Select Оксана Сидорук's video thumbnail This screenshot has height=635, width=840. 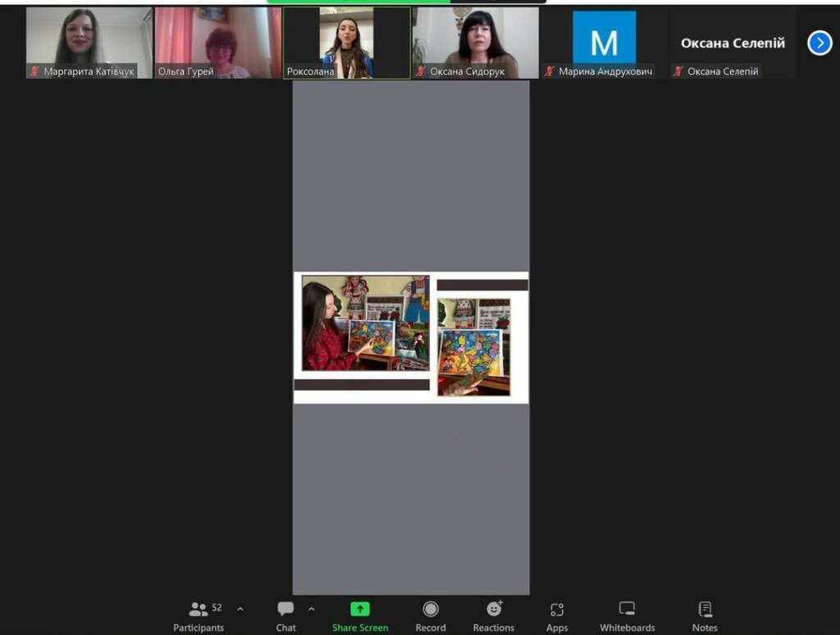pyautogui.click(x=476, y=43)
